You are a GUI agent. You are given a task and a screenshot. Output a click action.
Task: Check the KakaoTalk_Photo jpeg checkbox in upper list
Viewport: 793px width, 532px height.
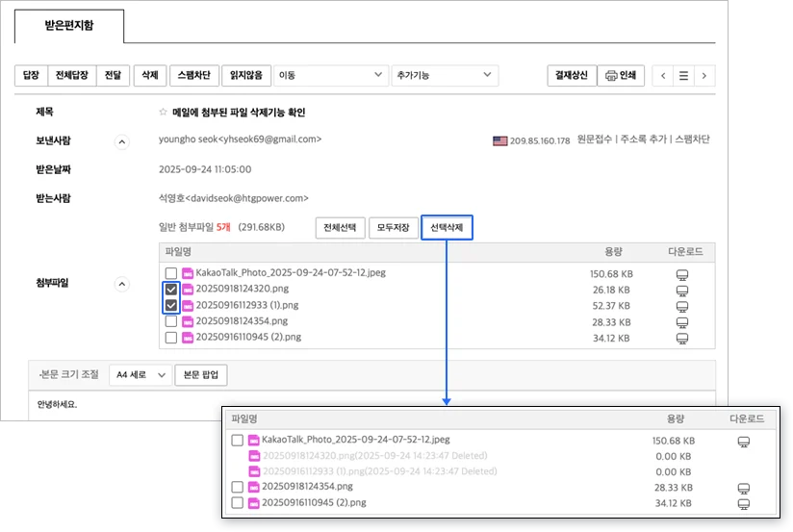(170, 273)
